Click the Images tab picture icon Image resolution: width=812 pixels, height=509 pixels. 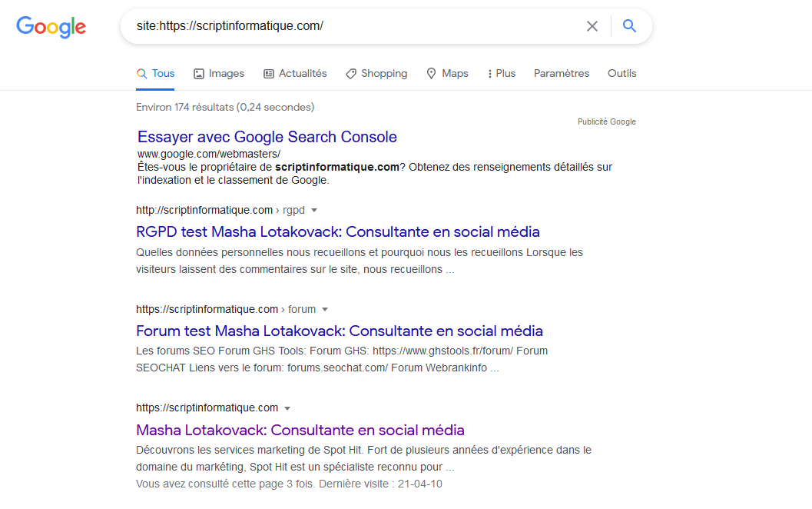199,74
